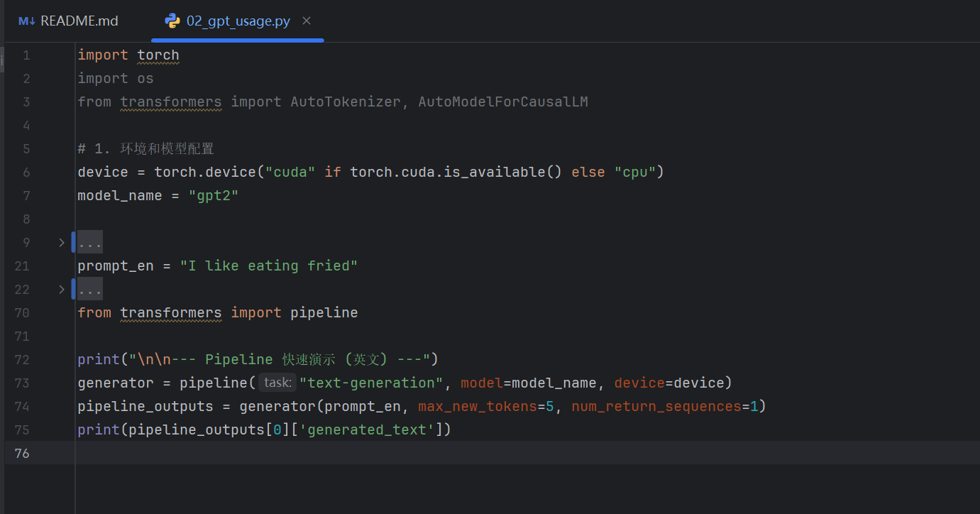Click the "gpt2" string value

[214, 195]
